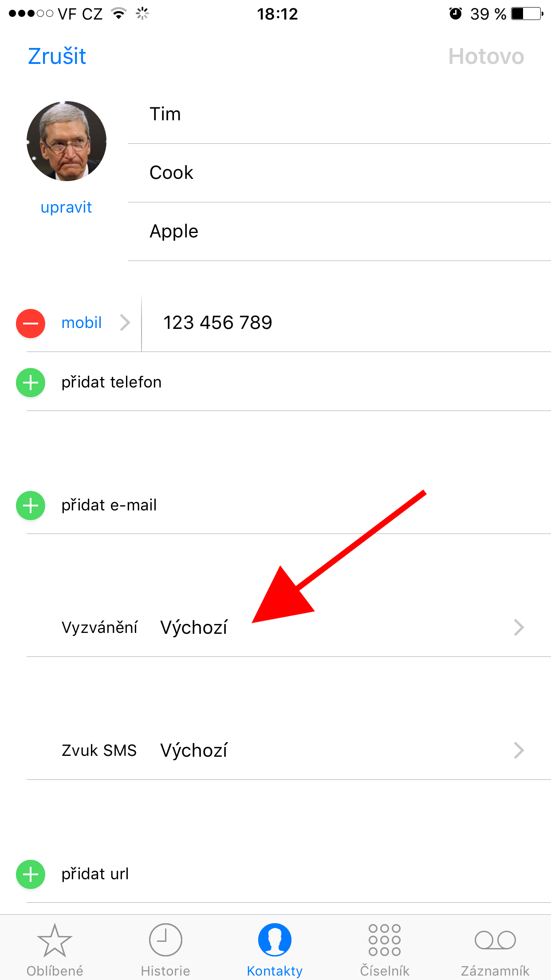The image size is (551, 980).
Task: Tap the Tim Cook contact photo
Action: click(x=67, y=141)
